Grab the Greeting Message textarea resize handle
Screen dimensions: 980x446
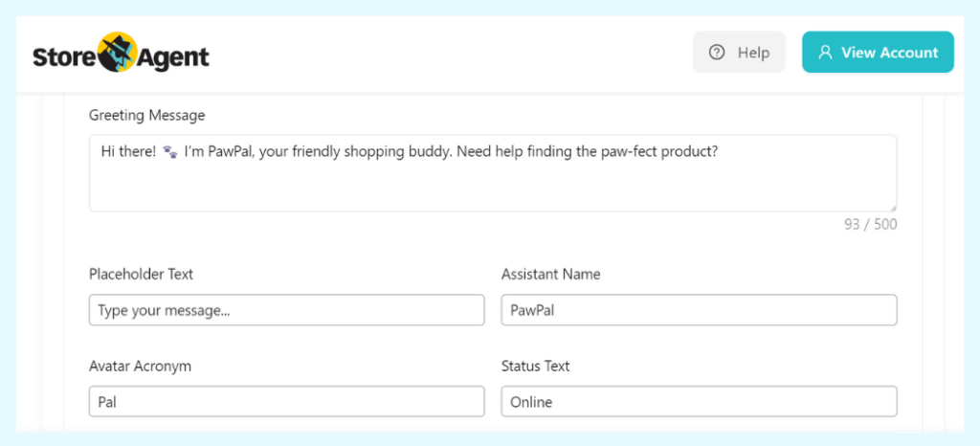(892, 206)
